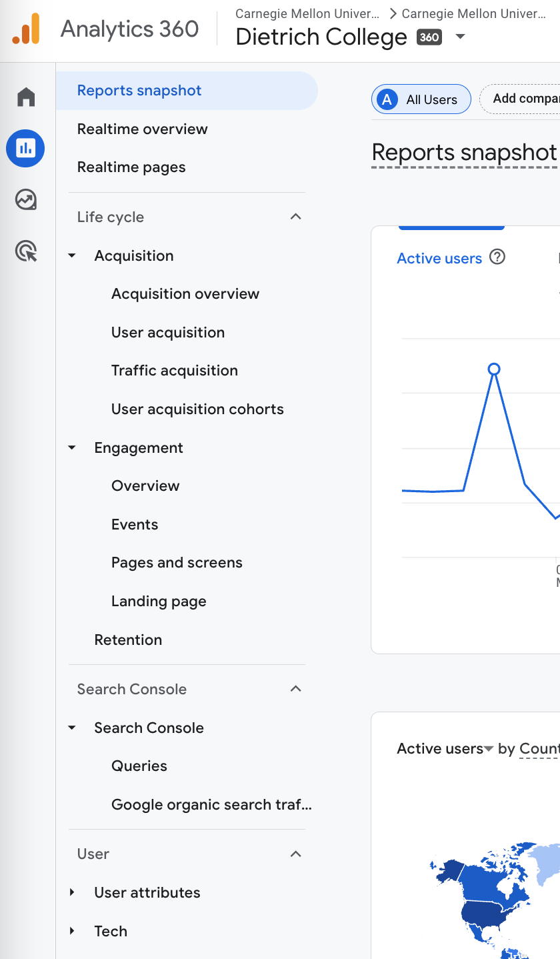Screen dimensions: 560x959
Task: Open the Dietrich College property selector dropdown
Action: click(x=460, y=37)
